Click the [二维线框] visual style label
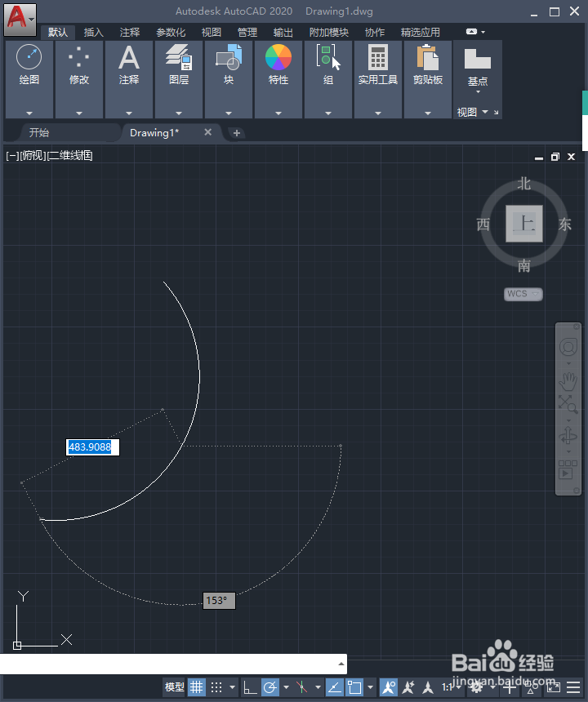588x702 pixels. 69,155
